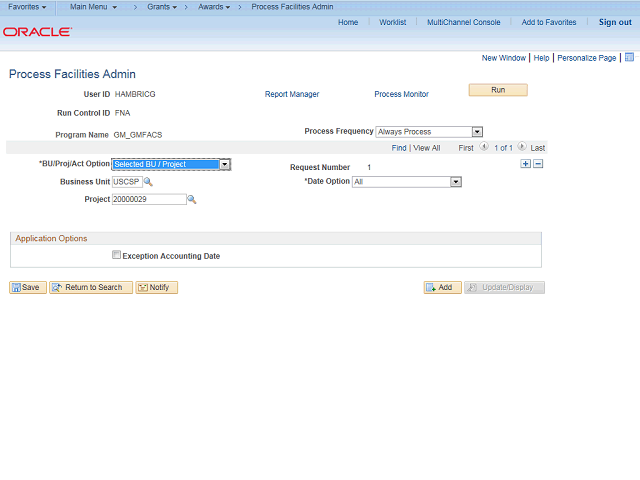Click the Run button
This screenshot has width=640, height=480.
(x=498, y=90)
